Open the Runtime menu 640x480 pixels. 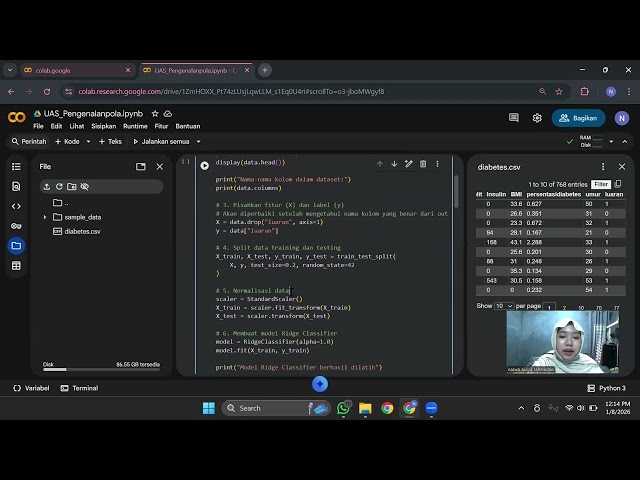pos(135,126)
